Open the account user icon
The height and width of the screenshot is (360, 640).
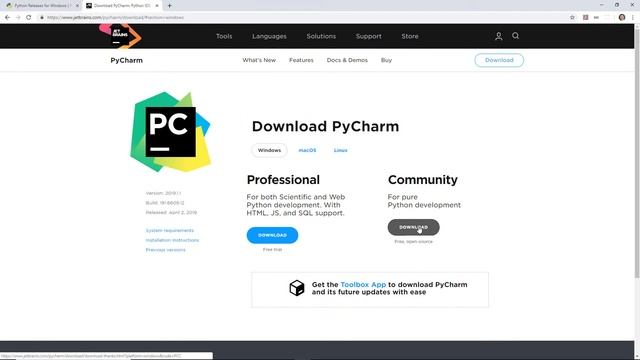498,36
